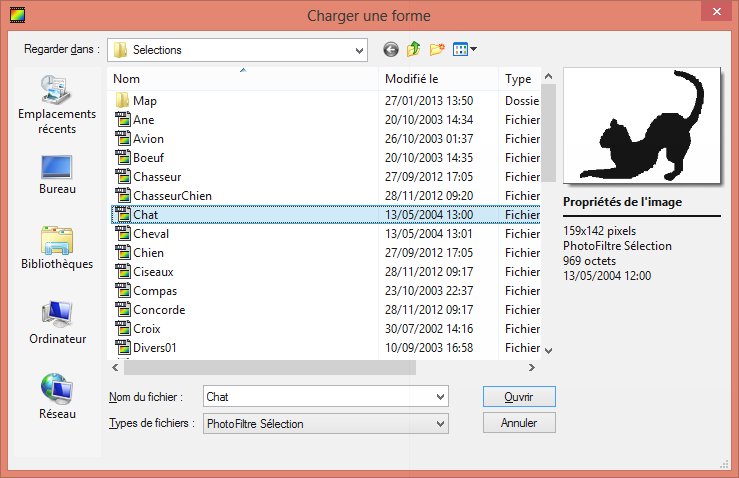The height and width of the screenshot is (478, 739).
Task: Select Ordinateur in sidebar
Action: click(x=56, y=323)
